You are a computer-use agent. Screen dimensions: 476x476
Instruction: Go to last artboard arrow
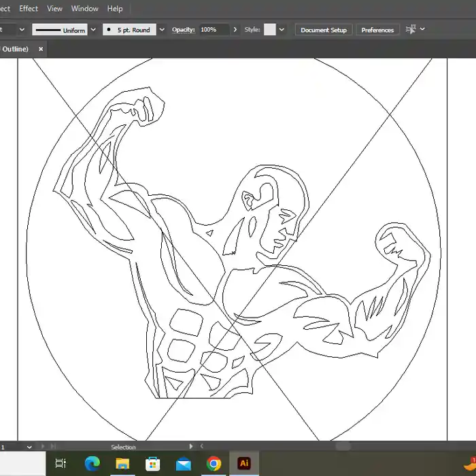tap(53, 446)
